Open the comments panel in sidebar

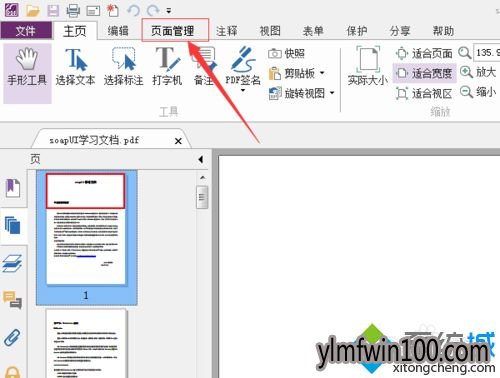point(13,299)
